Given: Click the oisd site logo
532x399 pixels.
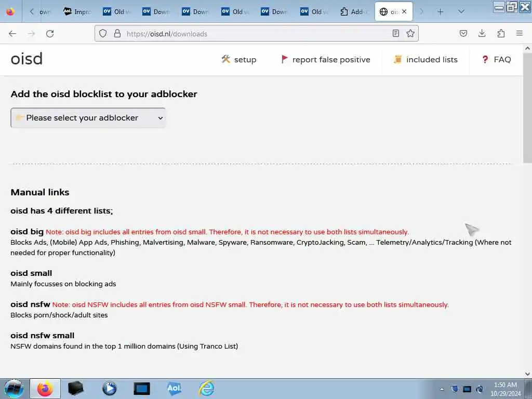Looking at the screenshot, I should pyautogui.click(x=27, y=59).
